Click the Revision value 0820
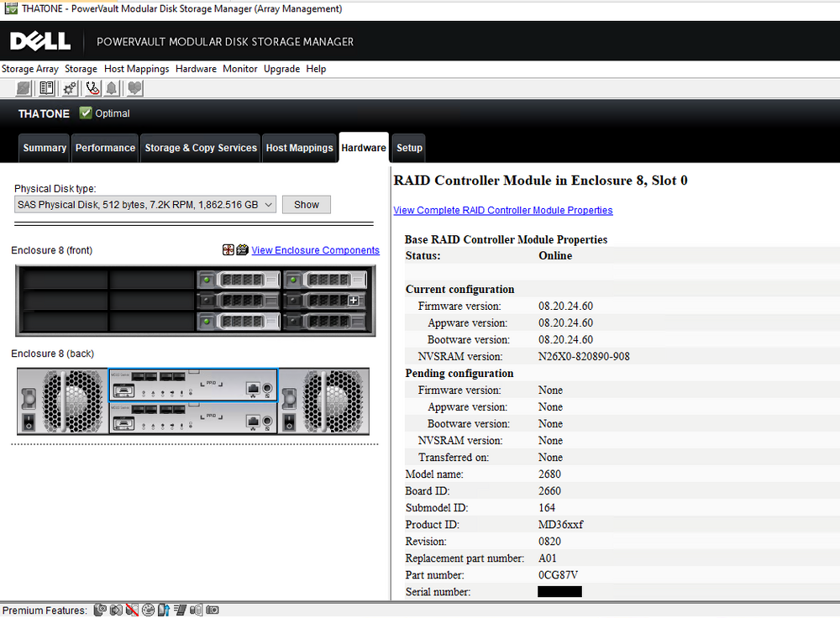 tap(549, 542)
